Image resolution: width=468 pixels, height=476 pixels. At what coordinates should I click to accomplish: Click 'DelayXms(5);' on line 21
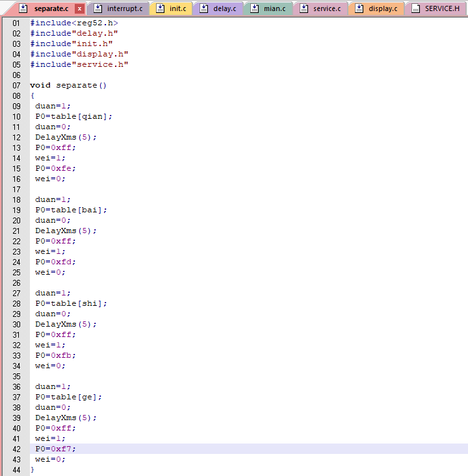66,231
